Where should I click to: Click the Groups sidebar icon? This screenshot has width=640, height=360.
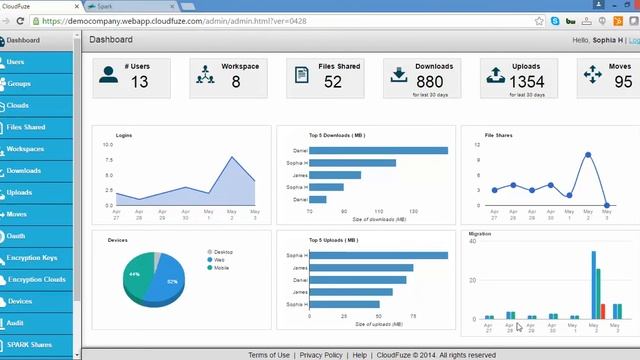2,84
